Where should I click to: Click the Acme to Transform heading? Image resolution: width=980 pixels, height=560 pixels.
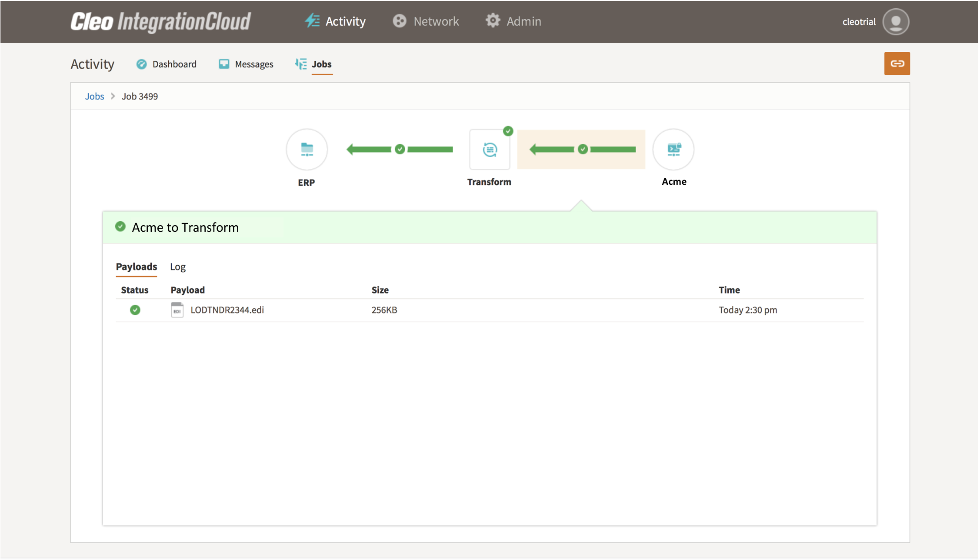click(185, 227)
